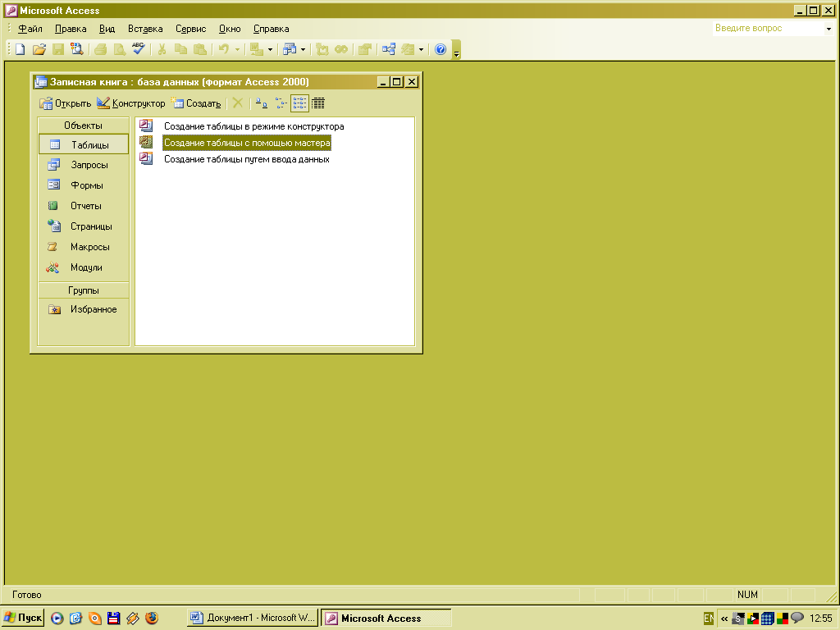840x630 pixels.
Task: Expand the Office Links dropdown arrow
Action: (270, 49)
